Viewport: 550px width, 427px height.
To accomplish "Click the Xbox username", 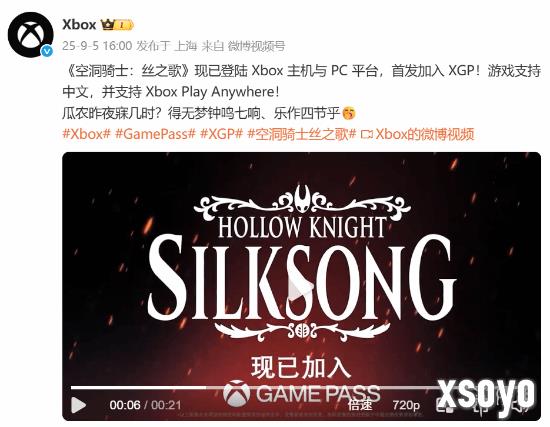I will point(79,25).
